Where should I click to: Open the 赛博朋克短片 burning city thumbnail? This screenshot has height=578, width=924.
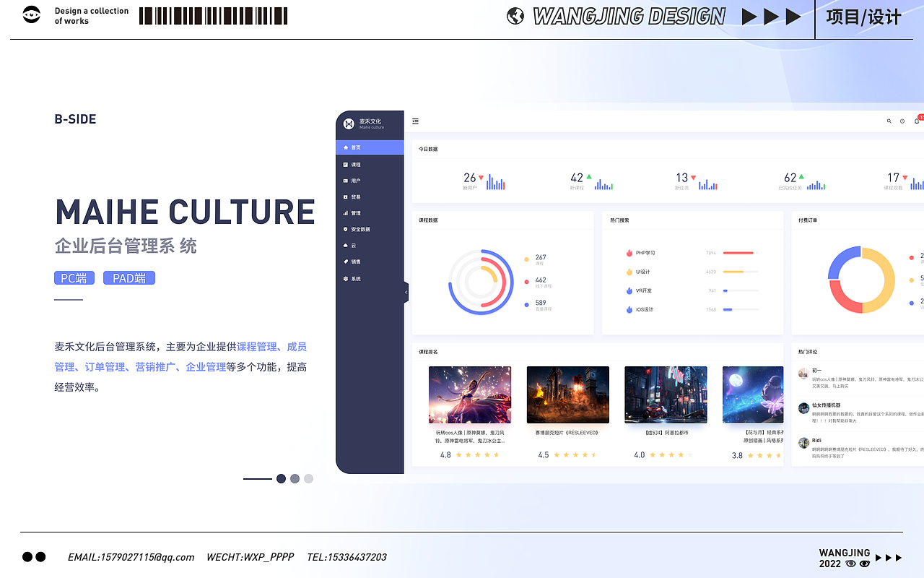click(x=568, y=394)
